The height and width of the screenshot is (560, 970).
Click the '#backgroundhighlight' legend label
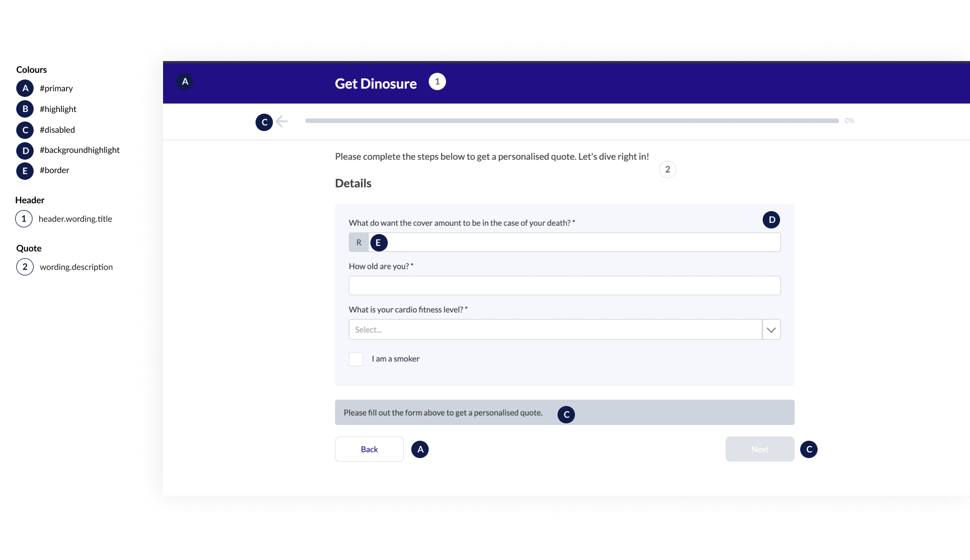tap(80, 150)
